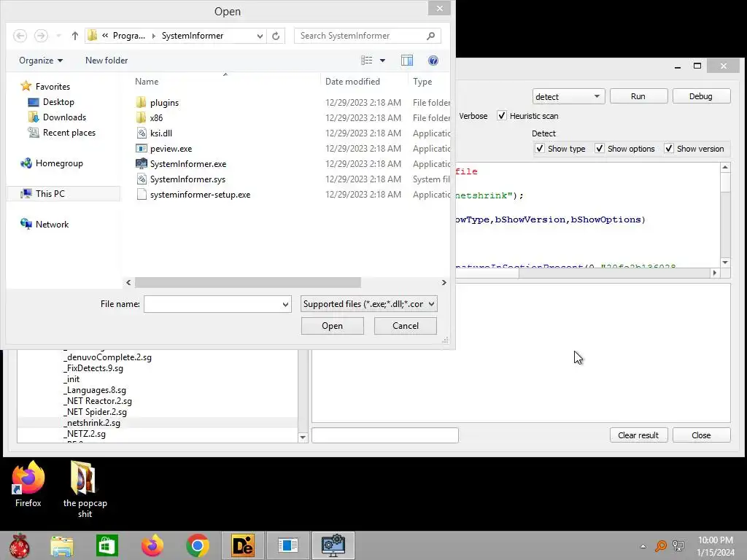Screen dimensions: 747x560
Task: Open the detect function dropdown
Action: click(x=568, y=96)
